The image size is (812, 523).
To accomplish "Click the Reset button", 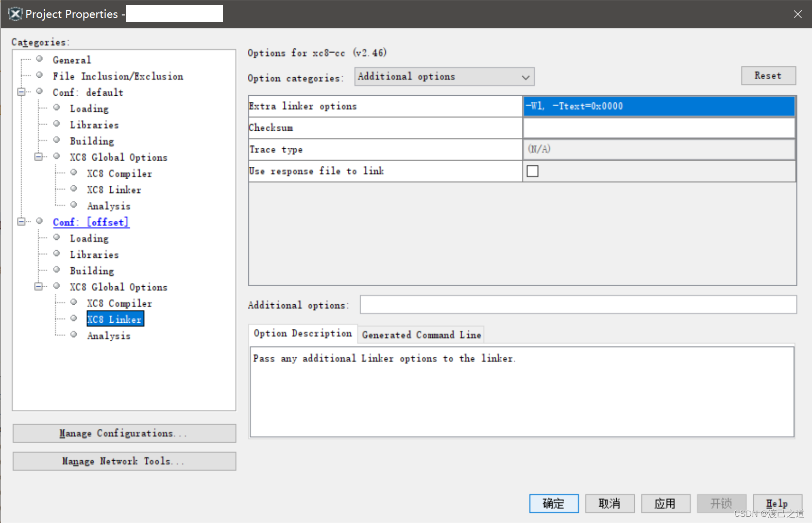I will (768, 76).
